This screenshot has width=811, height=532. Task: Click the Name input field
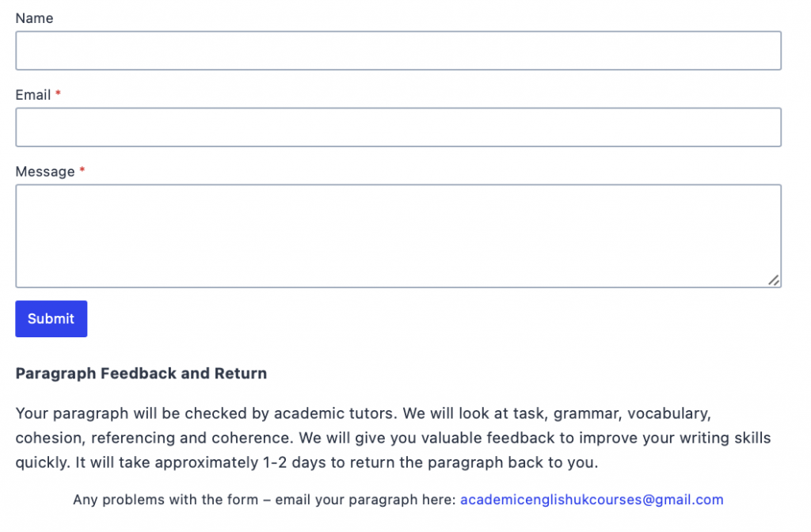pyautogui.click(x=398, y=51)
